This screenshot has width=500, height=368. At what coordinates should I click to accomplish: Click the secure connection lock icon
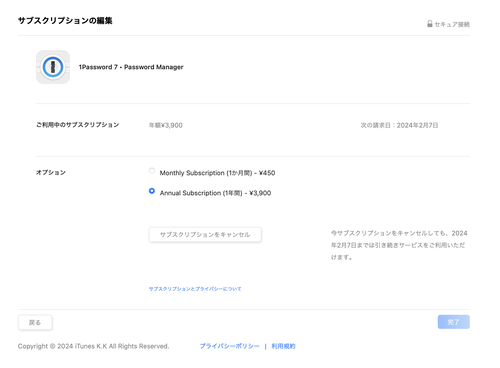(430, 24)
